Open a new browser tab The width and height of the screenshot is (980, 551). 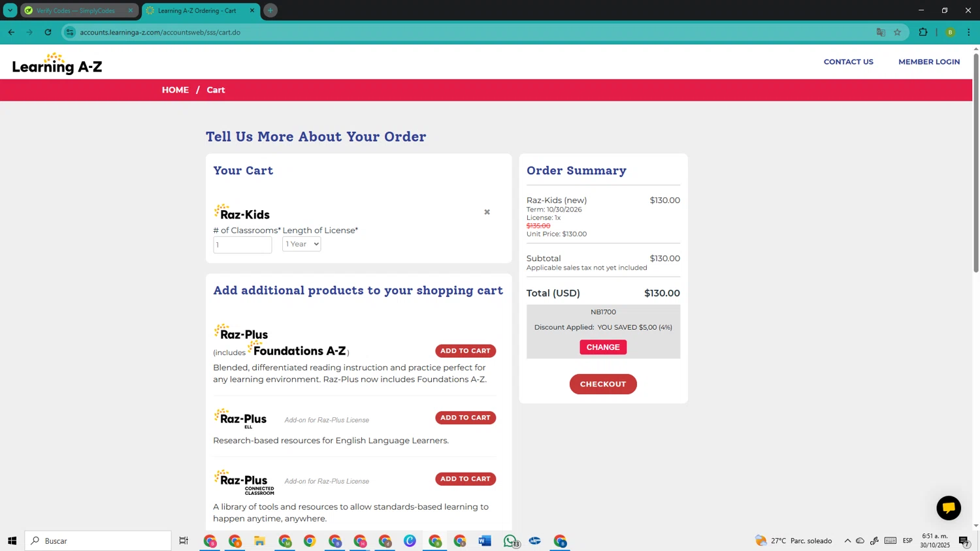[270, 10]
